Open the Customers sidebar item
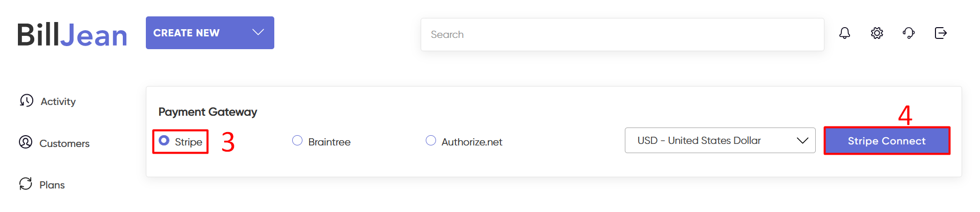 [x=64, y=143]
